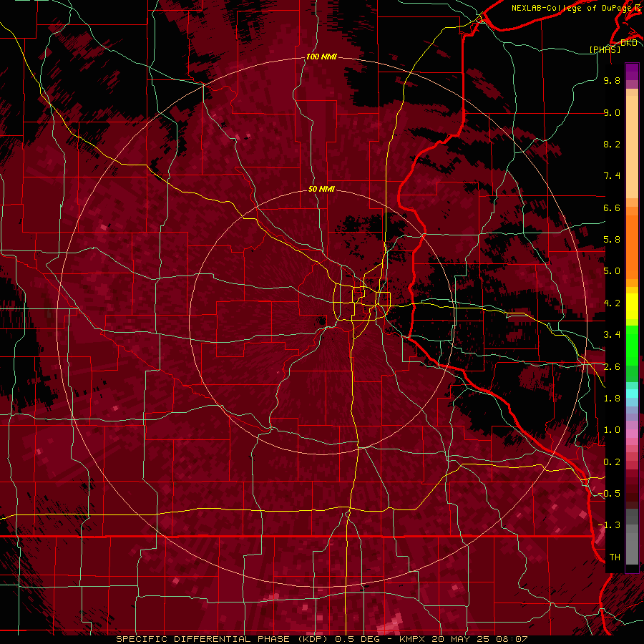The width and height of the screenshot is (644, 644).
Task: Click the 1.8 value on the color scale
Action: 612,399
